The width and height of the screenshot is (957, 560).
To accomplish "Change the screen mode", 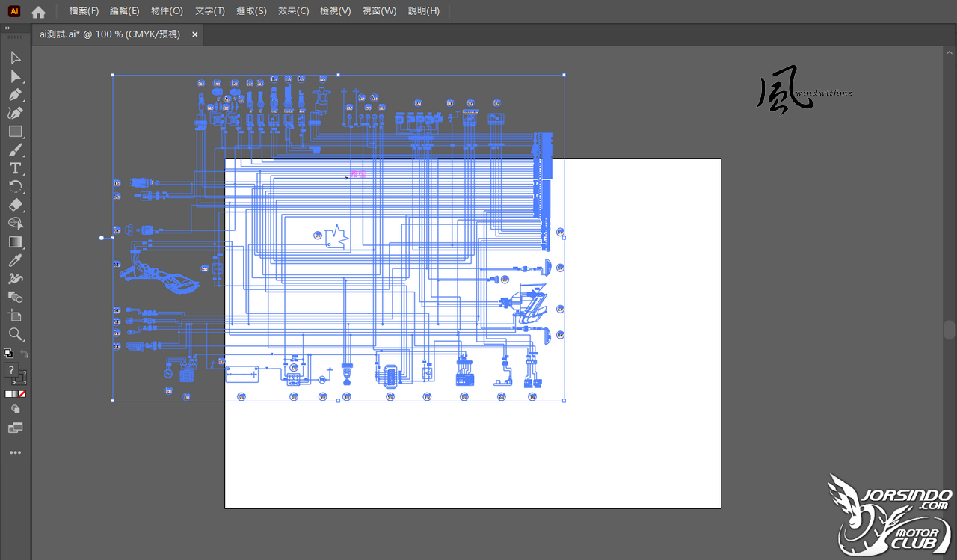I will coord(15,428).
